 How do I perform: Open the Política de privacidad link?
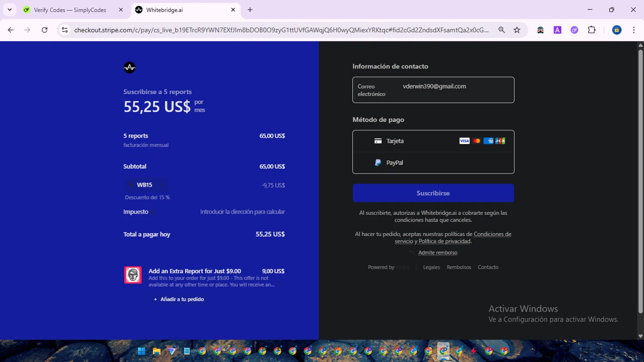coord(445,241)
